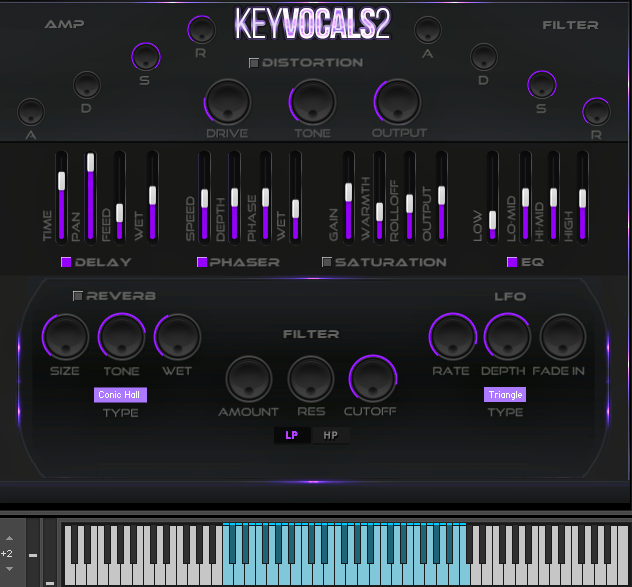Disable the Delay effect checkbox
Screen dimensions: 632x587
tap(66, 262)
